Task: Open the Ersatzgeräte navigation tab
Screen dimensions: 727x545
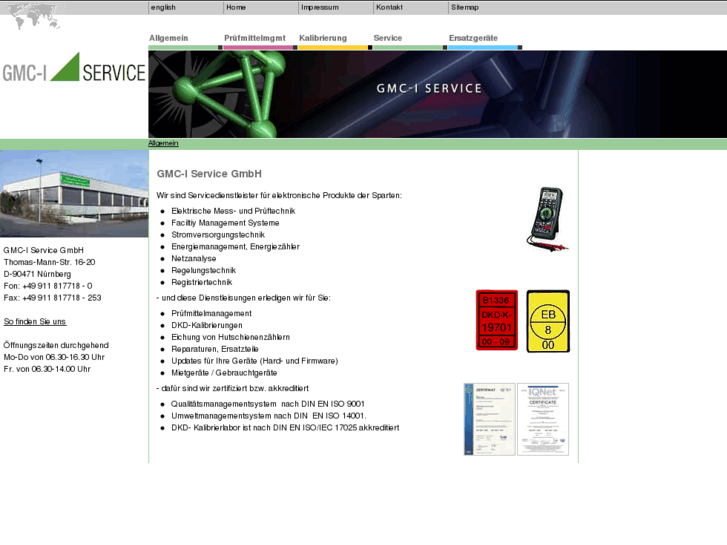Action: 473,38
